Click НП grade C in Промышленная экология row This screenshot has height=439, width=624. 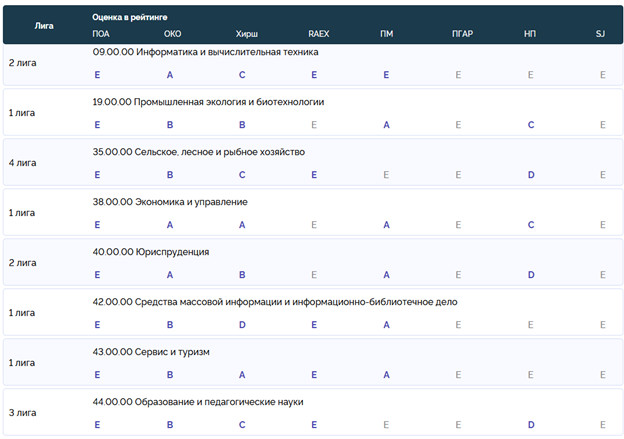click(x=531, y=125)
